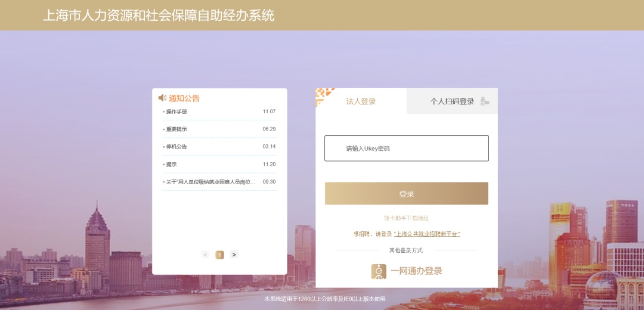Viewport: 644px width, 310px height.
Task: Switch to the 法人登录 tab
Action: click(361, 101)
